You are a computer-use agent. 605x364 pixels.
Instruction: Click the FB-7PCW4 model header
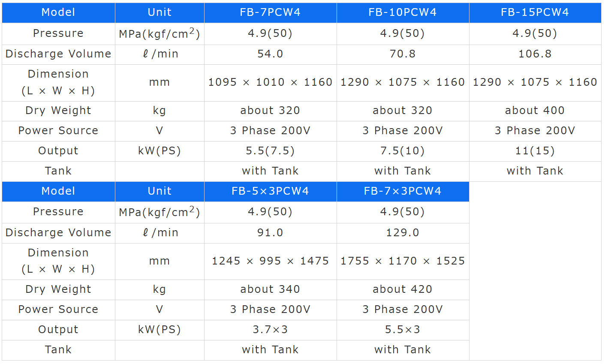coord(270,12)
